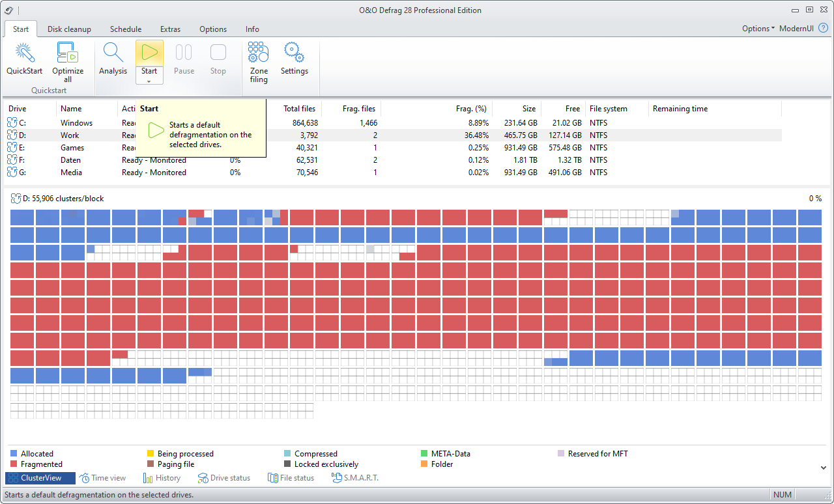834x504 pixels.
Task: Expand the legend with the chevron arrow
Action: [x=824, y=467]
